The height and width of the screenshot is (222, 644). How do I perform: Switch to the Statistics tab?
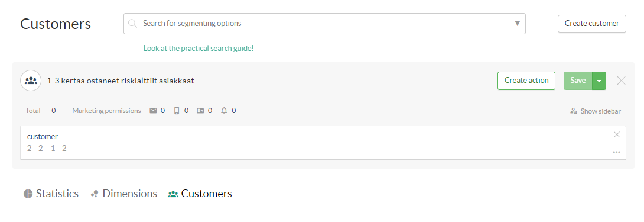(x=51, y=194)
